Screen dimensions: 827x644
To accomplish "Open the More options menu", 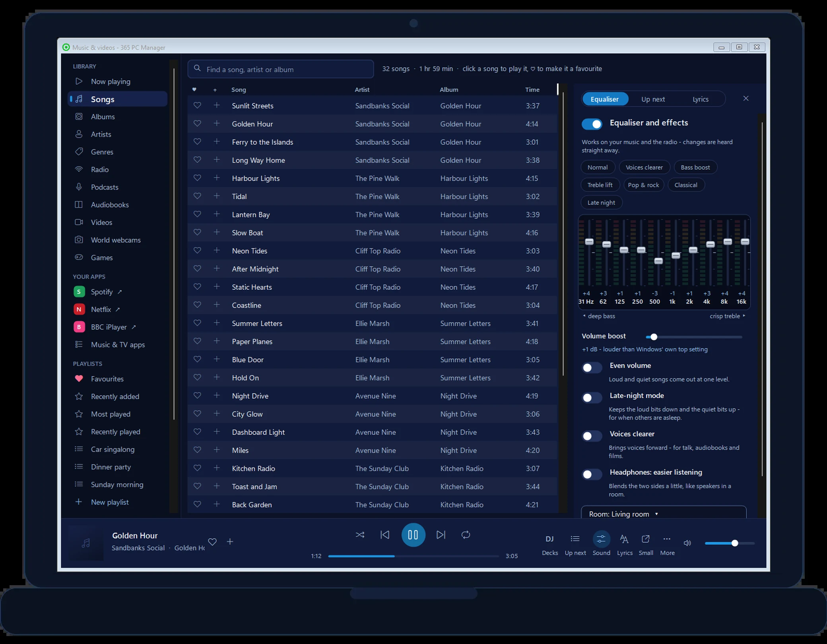I will 667,545.
